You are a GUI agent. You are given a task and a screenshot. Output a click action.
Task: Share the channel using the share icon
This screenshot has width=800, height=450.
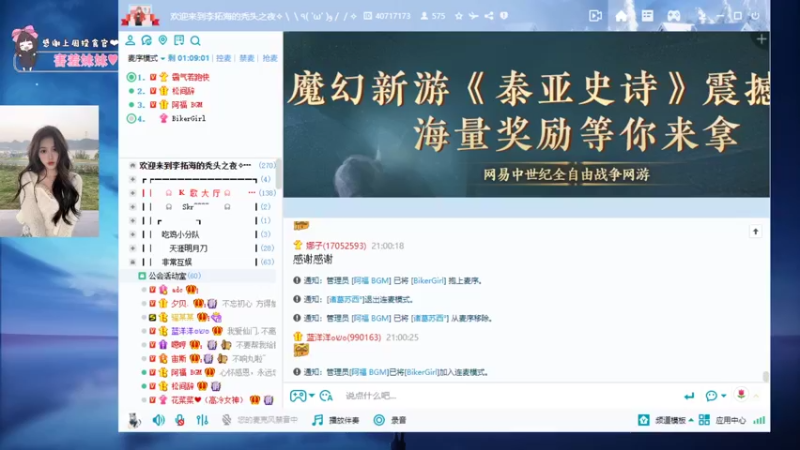[x=489, y=16]
